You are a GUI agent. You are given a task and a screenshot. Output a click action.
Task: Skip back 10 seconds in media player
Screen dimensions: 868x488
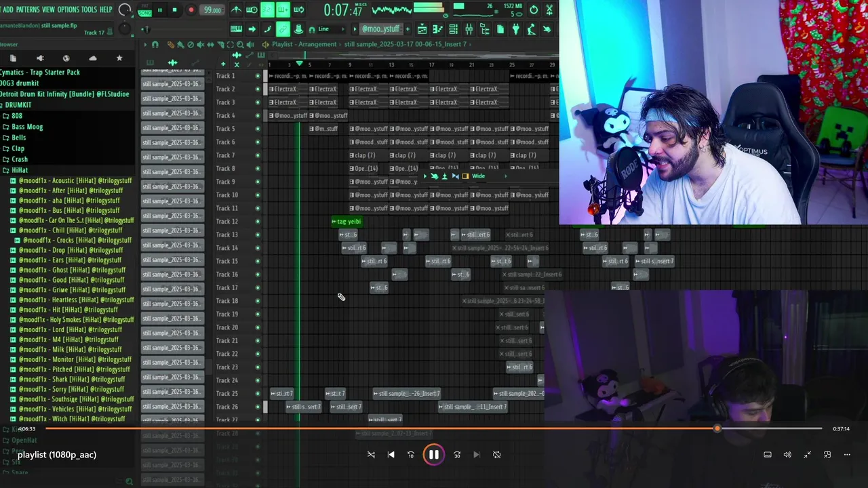pyautogui.click(x=410, y=455)
